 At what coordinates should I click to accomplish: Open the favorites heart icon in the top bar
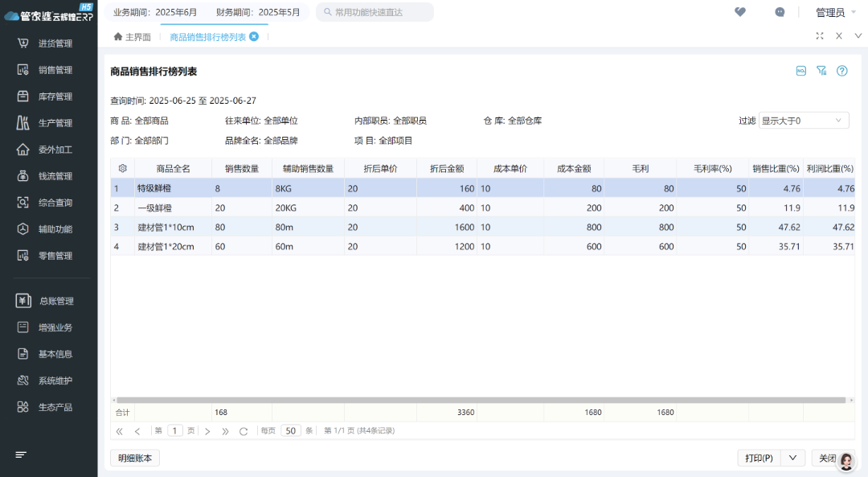point(739,12)
